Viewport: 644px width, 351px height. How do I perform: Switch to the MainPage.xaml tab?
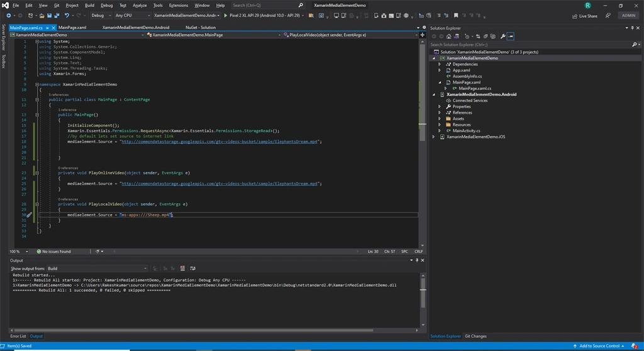[72, 28]
